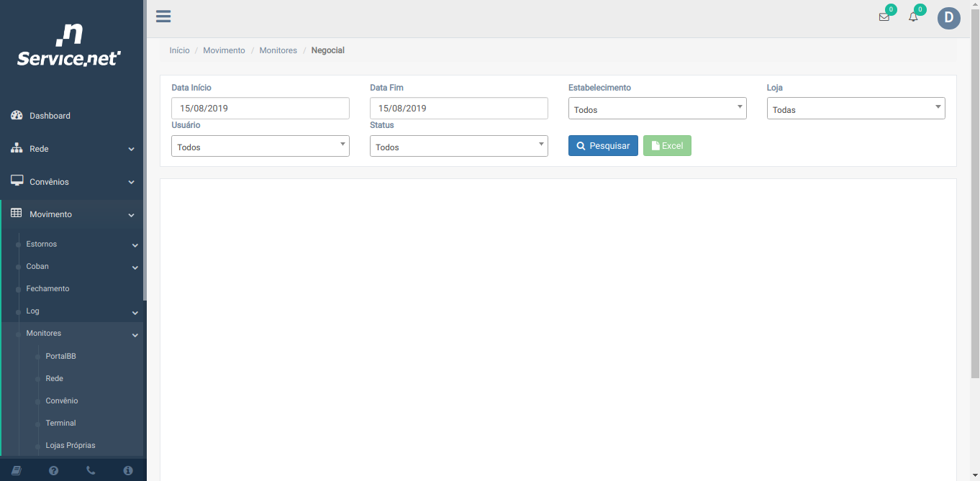
Task: Click the book icon in sidebar footer
Action: 17,470
